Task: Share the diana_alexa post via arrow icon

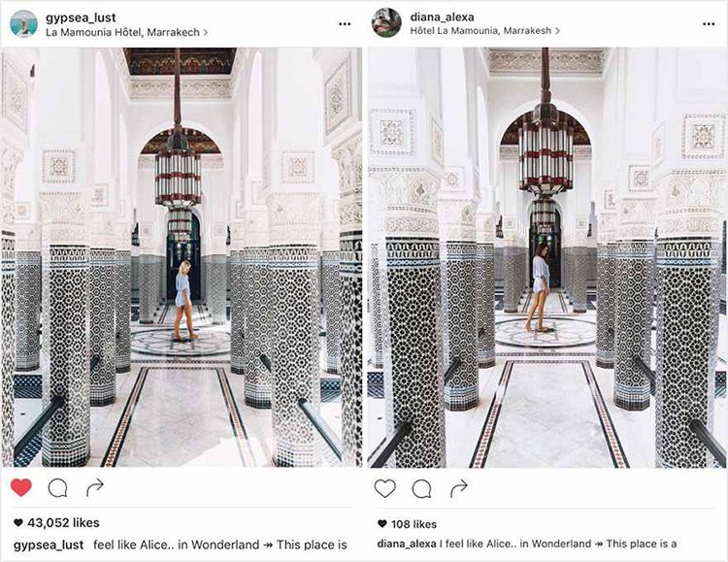Action: (459, 488)
